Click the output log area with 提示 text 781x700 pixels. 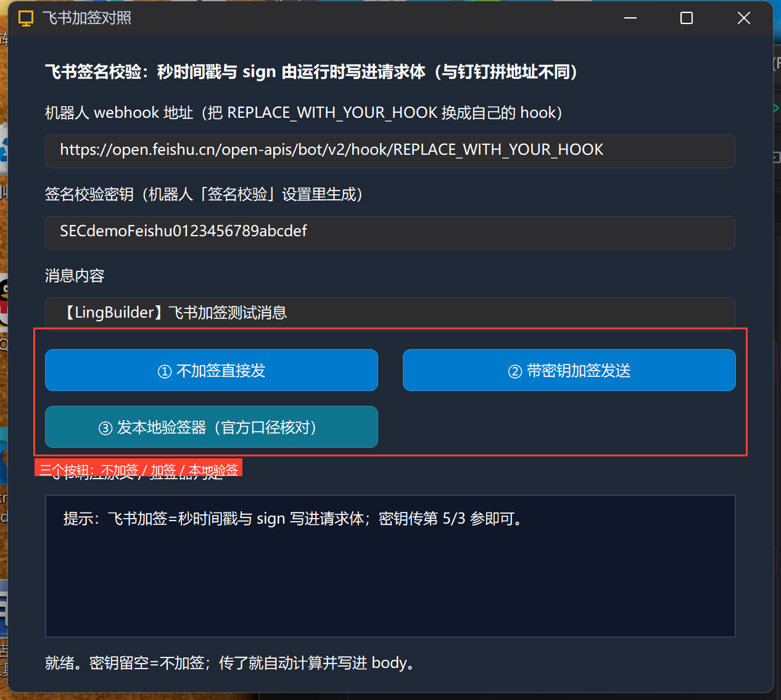click(390, 566)
